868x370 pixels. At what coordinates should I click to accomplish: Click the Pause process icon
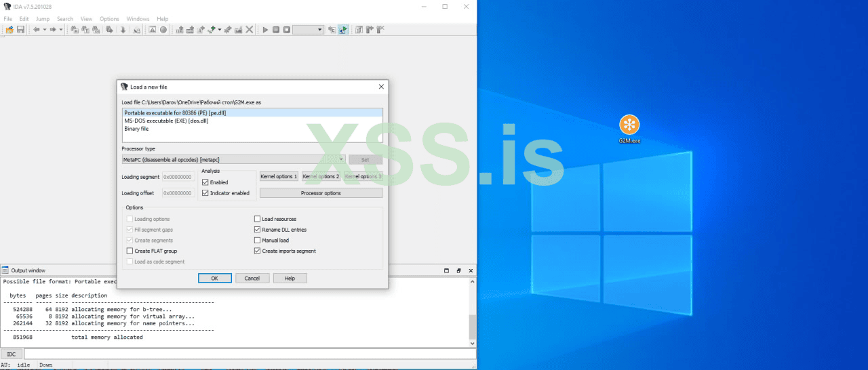tap(276, 30)
